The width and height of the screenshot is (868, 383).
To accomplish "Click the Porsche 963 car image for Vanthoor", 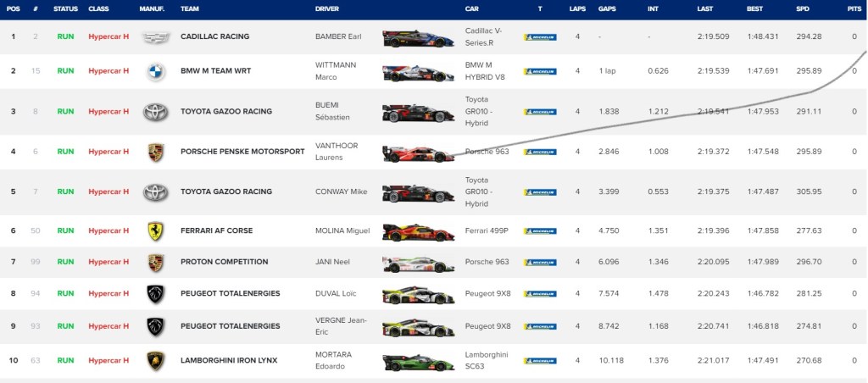I will click(x=418, y=153).
